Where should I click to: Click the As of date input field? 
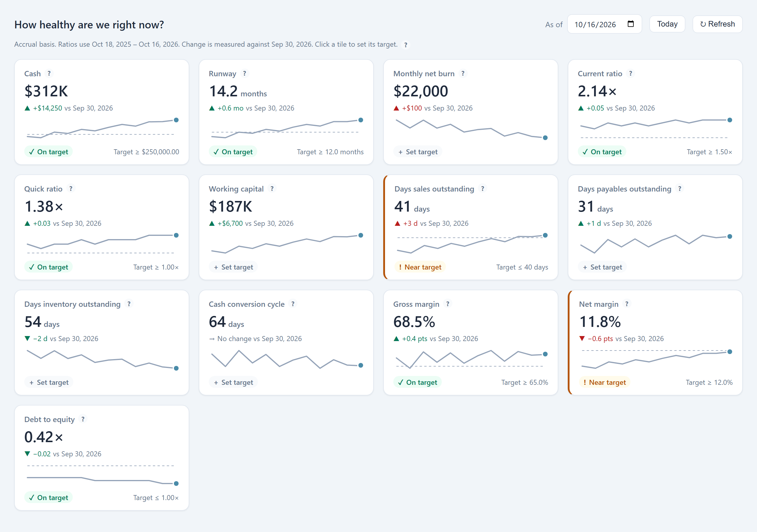coord(604,24)
